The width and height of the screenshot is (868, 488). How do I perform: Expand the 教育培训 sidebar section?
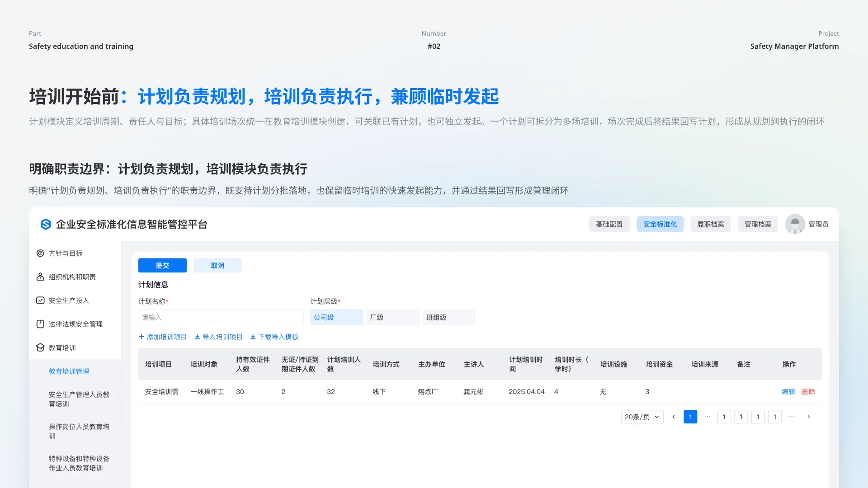tap(75, 347)
